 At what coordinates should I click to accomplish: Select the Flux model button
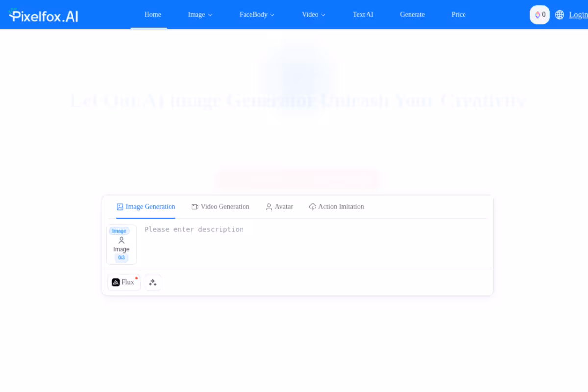pyautogui.click(x=124, y=282)
